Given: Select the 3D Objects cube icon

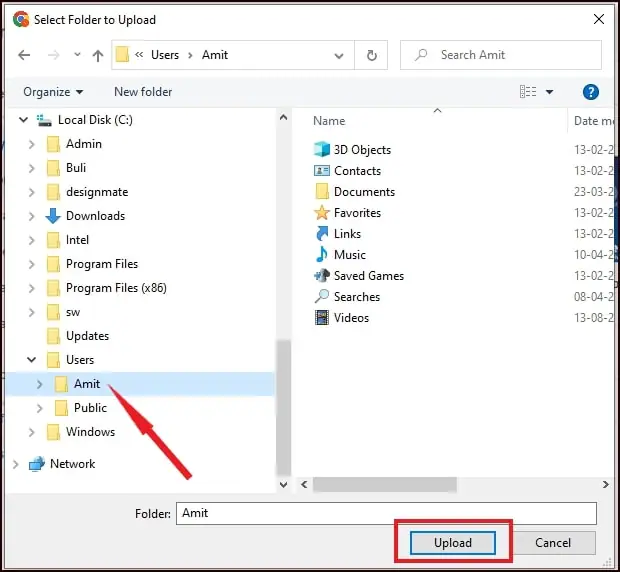Looking at the screenshot, I should pos(321,149).
